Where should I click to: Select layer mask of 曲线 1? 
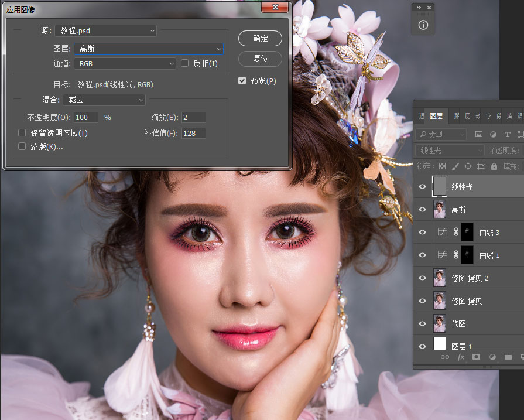(x=467, y=255)
